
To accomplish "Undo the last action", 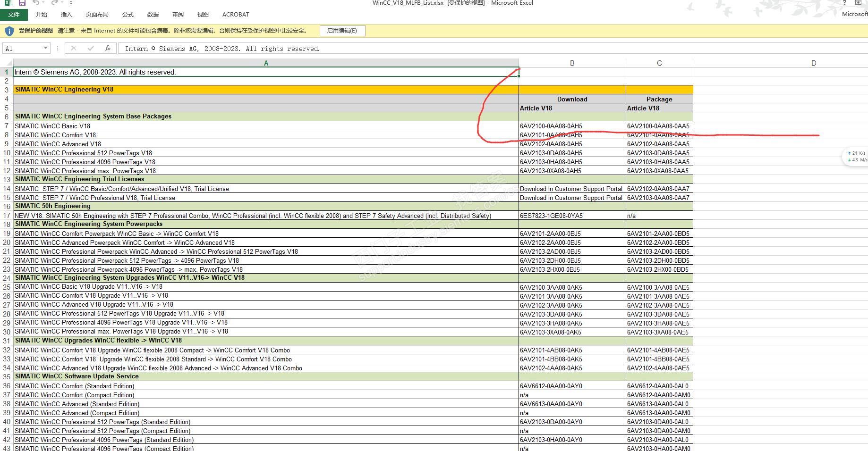I will (x=36, y=2).
